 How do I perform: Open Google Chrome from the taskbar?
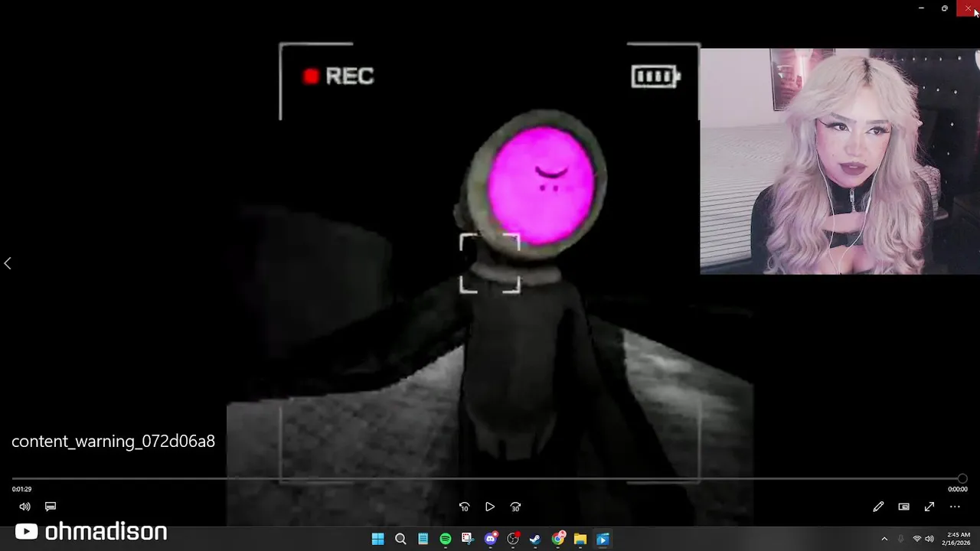558,540
